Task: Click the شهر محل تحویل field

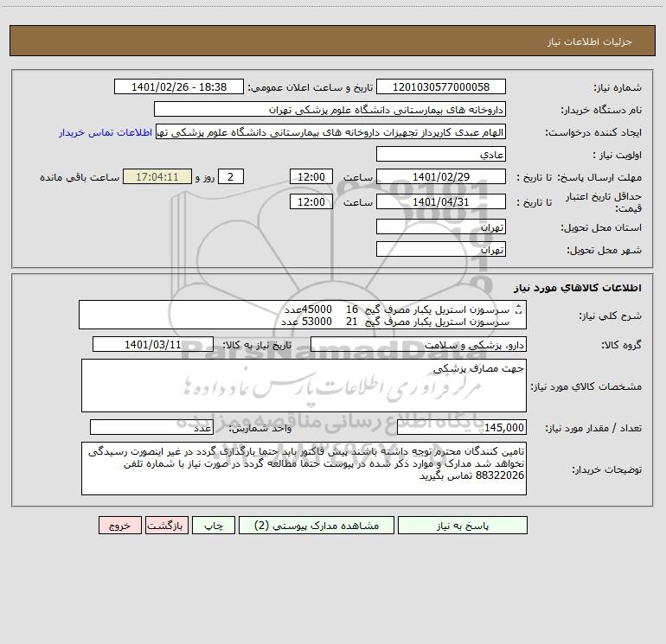Action: (x=441, y=249)
